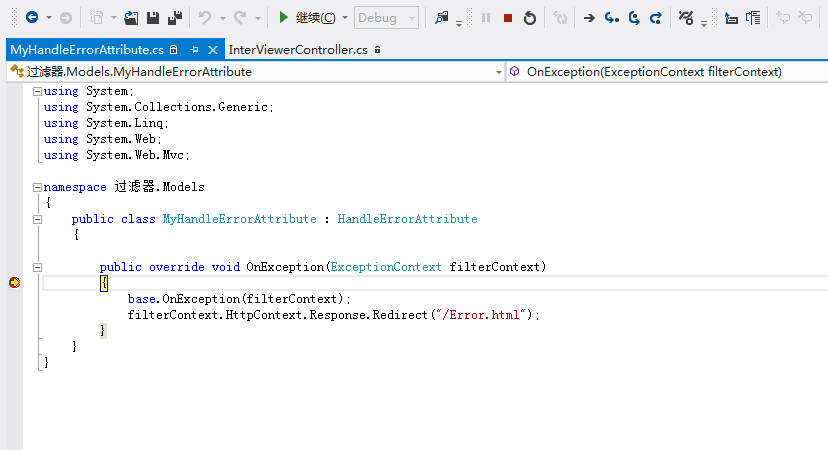Click the Navigate Backward arrow icon
The width and height of the screenshot is (828, 450).
(x=32, y=18)
